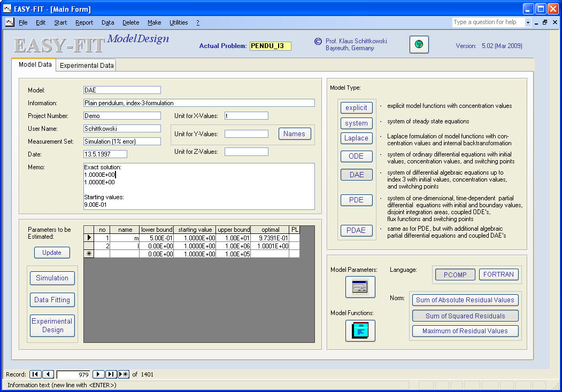Click the Unit for Y-Values field
The width and height of the screenshot is (562, 392).
click(x=246, y=134)
